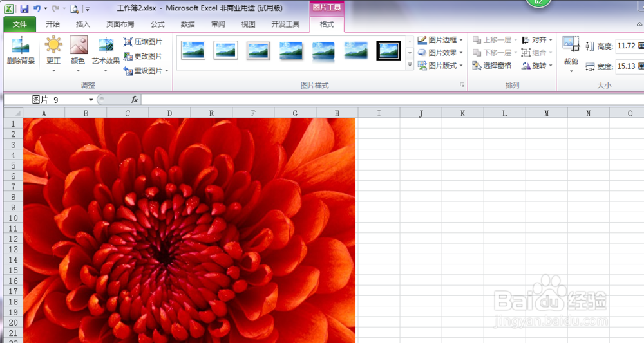Screen dimensions: 644x343
Task: Switch to Developer (开发工具) tab
Action: click(285, 24)
